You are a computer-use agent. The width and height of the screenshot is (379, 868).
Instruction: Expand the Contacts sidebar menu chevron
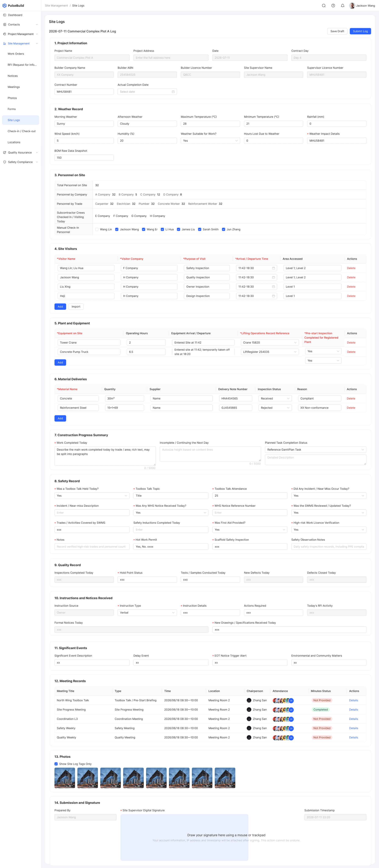pos(37,25)
